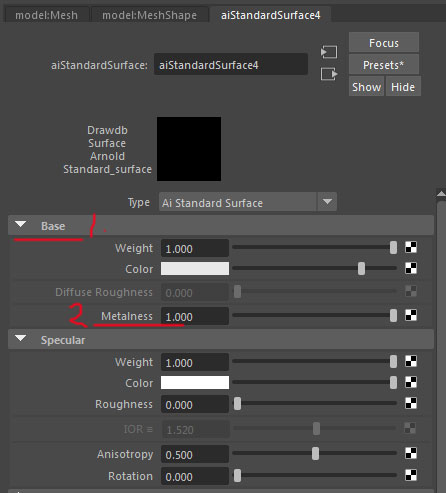Click the Base Color slider
446x493 pixels.
tap(315, 268)
